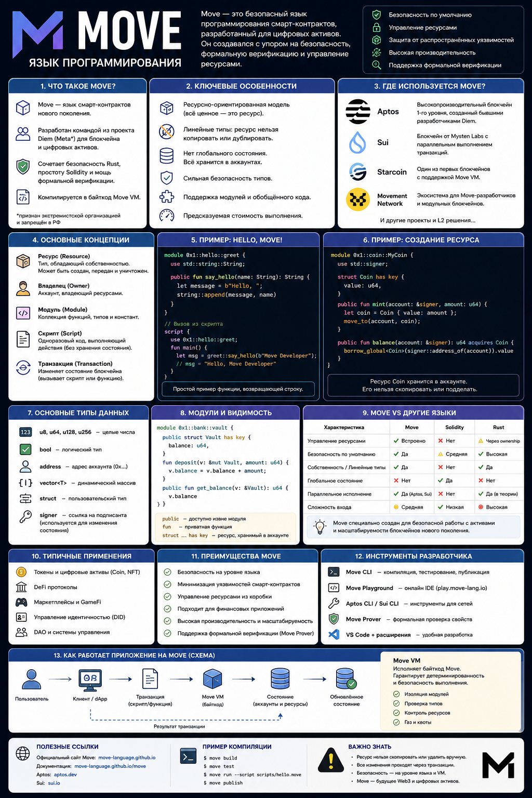The height and width of the screenshot is (798, 532).
Task: Click the Solidity column header in the table
Action: click(454, 427)
